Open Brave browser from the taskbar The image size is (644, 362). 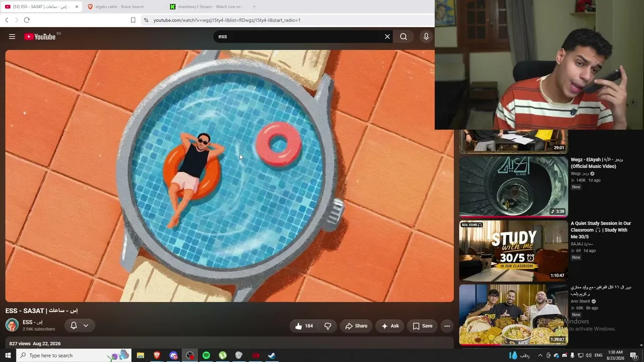157,355
